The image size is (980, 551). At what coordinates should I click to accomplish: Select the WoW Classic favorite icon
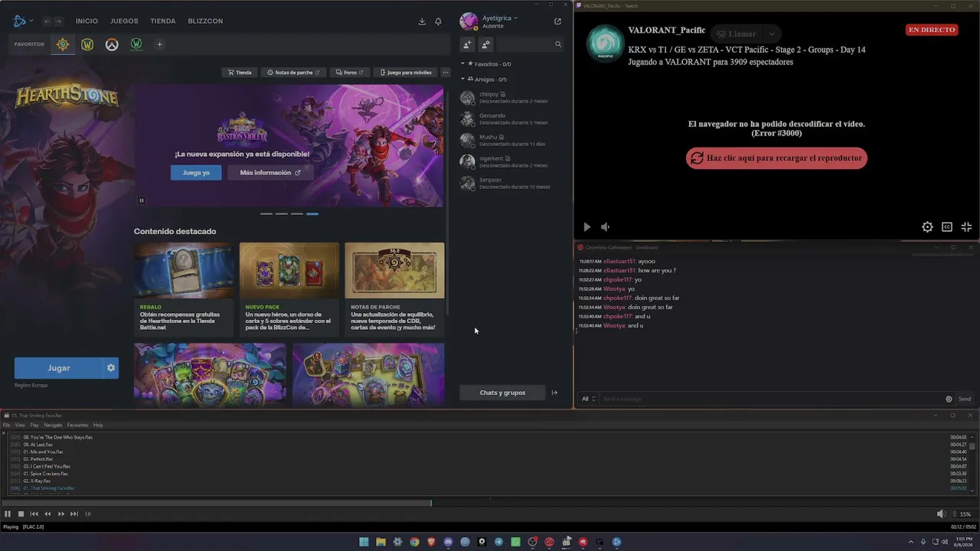[136, 44]
